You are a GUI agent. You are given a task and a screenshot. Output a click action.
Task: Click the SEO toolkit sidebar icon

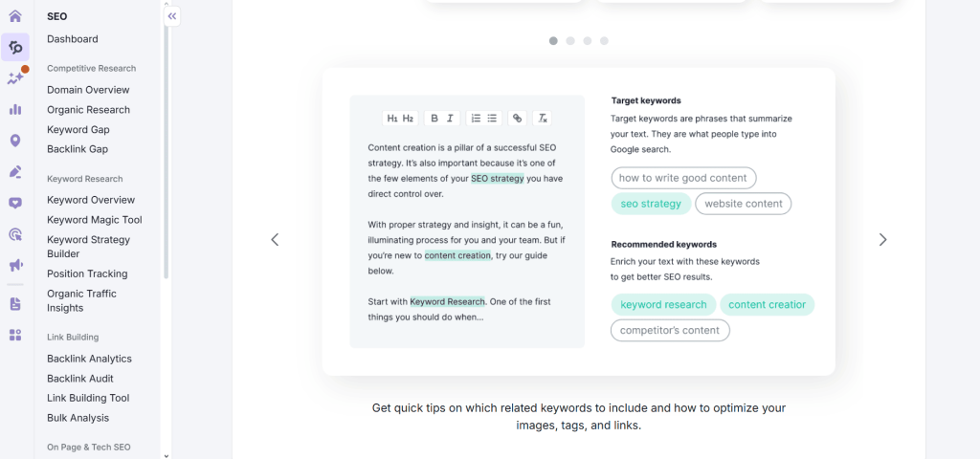[15, 47]
